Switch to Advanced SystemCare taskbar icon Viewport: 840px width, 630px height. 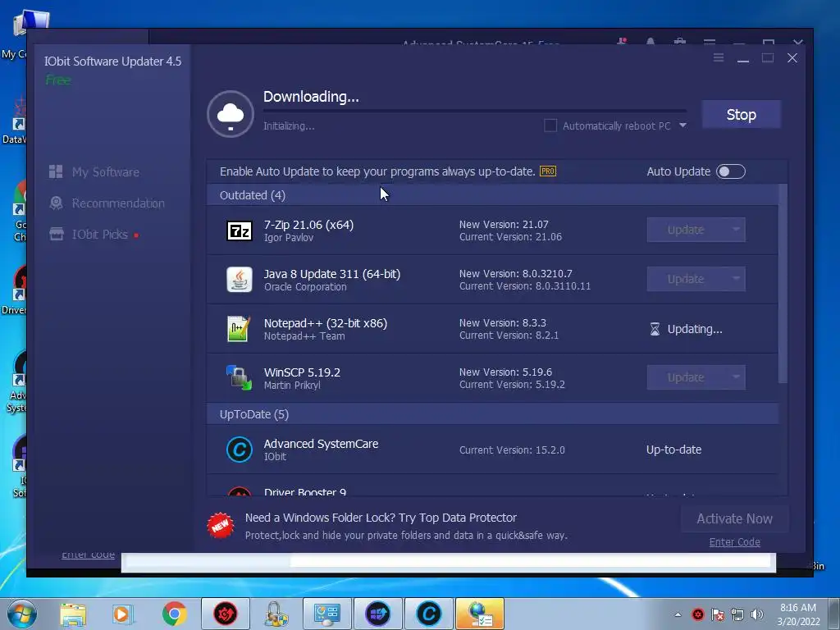pyautogui.click(x=428, y=614)
